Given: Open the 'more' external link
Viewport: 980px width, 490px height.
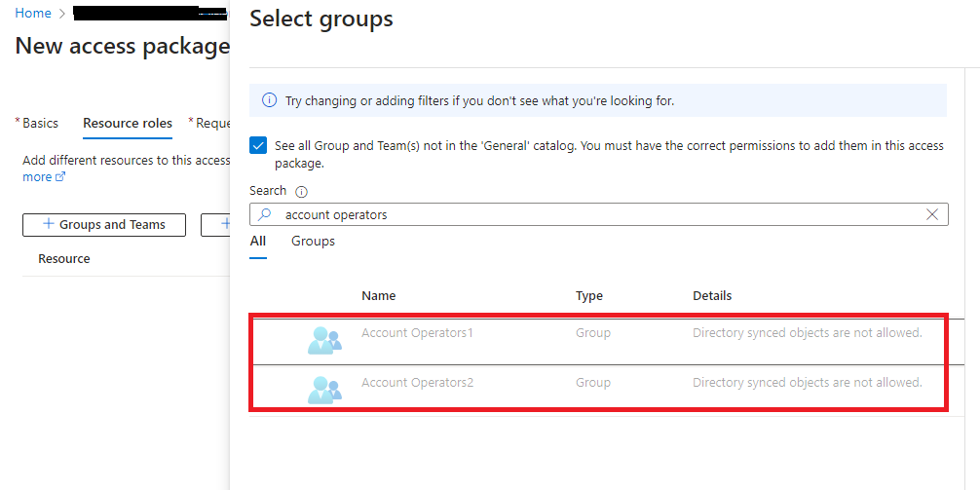Looking at the screenshot, I should coord(44,177).
